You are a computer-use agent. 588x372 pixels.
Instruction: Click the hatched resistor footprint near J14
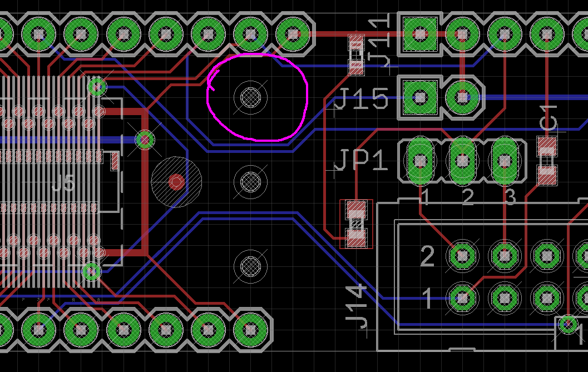[x=356, y=222]
